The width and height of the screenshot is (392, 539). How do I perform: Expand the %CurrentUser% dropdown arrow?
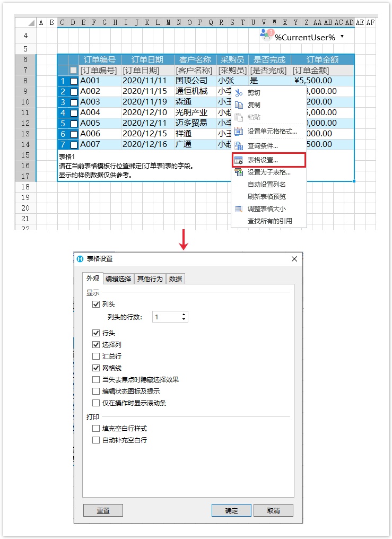pyautogui.click(x=342, y=37)
